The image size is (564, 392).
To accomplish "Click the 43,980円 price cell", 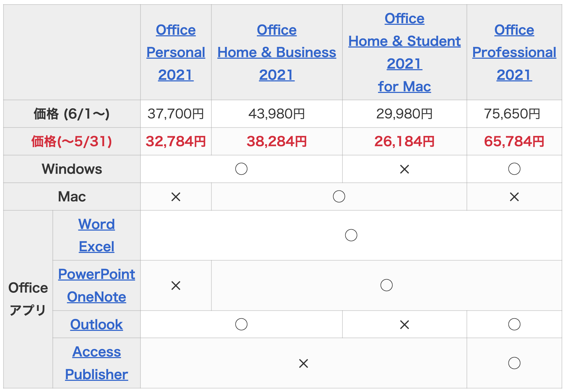I will tap(277, 114).
